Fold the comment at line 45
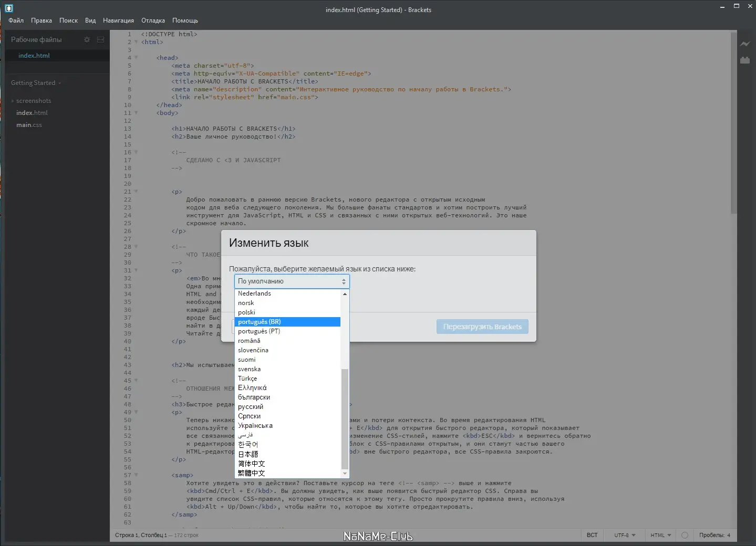Screen dimensions: 756x546 tap(136, 381)
